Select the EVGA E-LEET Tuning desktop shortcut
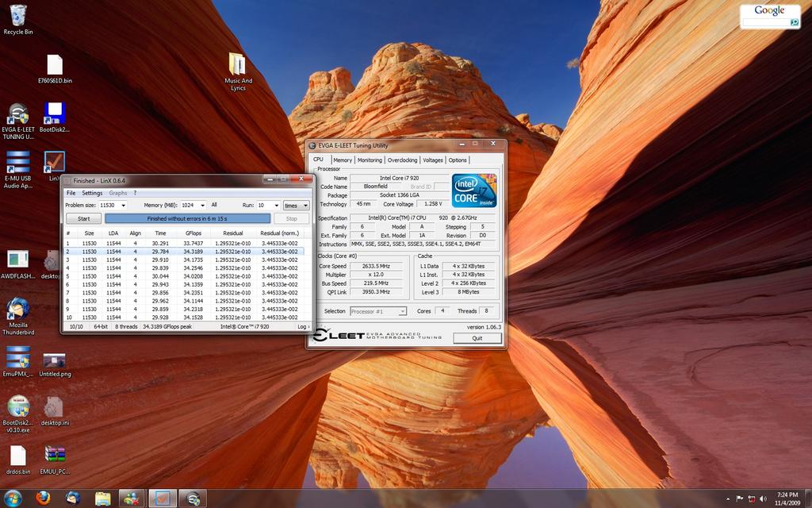This screenshot has width=812, height=508. [x=18, y=121]
